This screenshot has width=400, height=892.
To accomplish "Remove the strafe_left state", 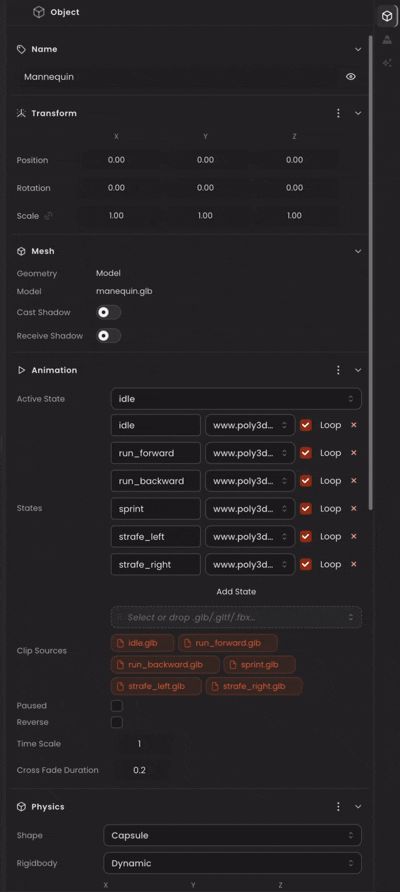I will point(353,536).
